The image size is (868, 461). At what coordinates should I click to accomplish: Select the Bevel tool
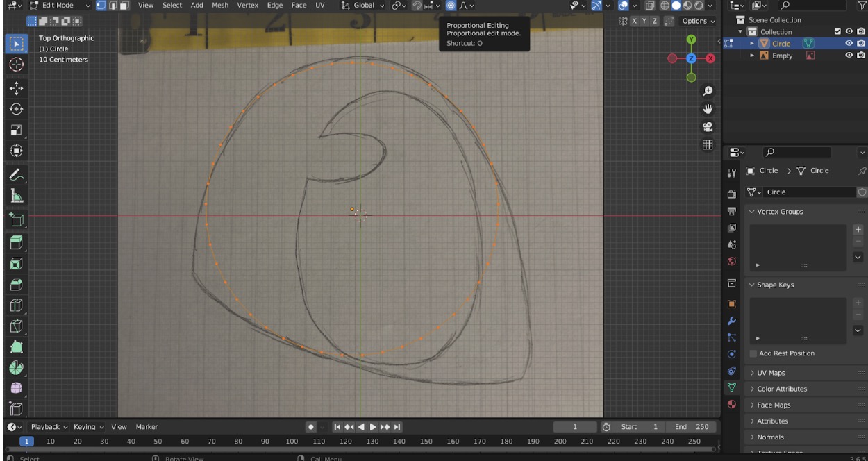click(x=17, y=285)
